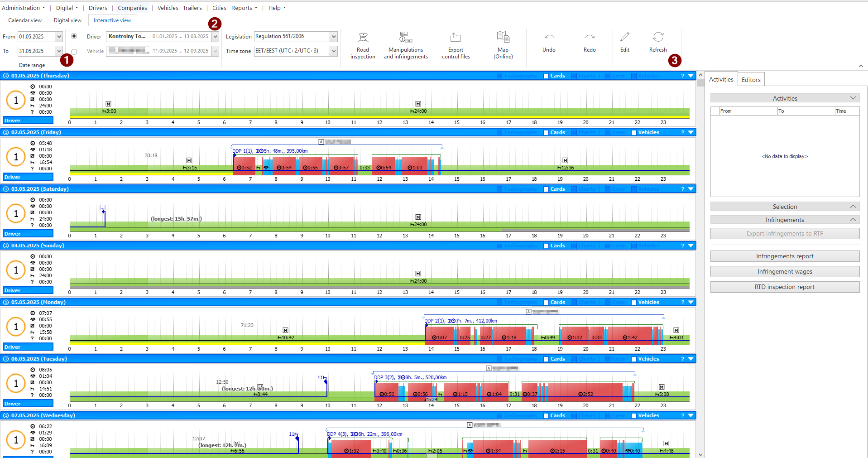Open the From date dropdown
This screenshot has width=868, height=458.
pos(59,37)
